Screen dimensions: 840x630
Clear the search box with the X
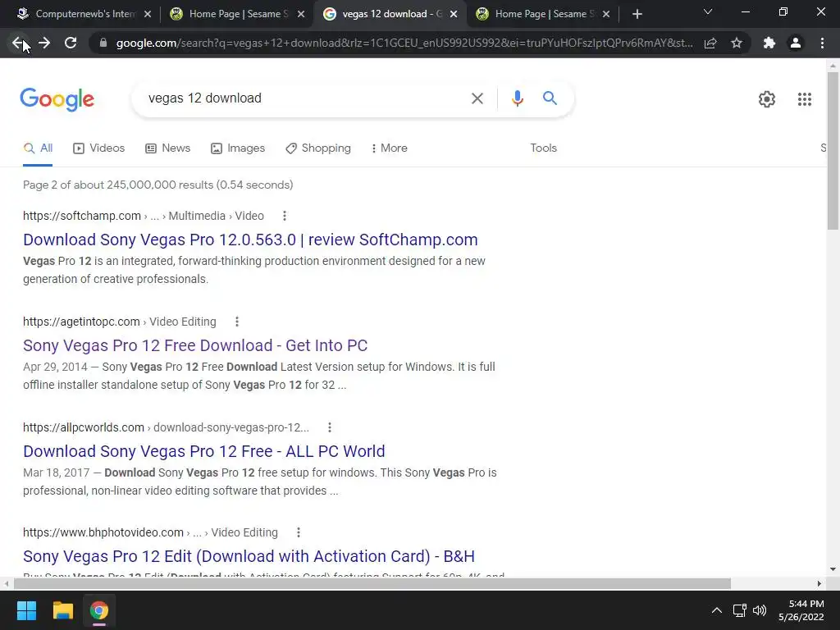tap(477, 98)
